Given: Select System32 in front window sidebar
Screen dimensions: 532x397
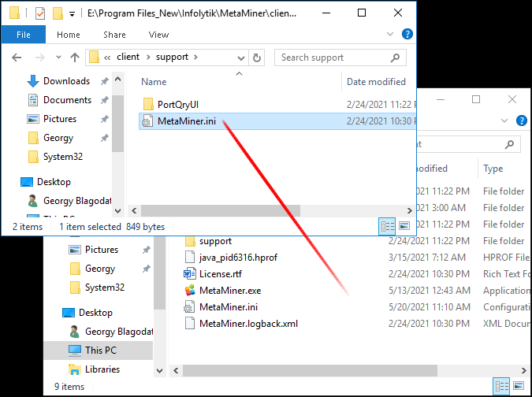Looking at the screenshot, I should [x=55, y=157].
